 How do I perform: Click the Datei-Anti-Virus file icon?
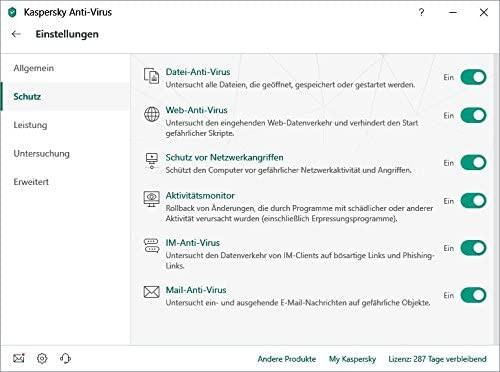151,76
